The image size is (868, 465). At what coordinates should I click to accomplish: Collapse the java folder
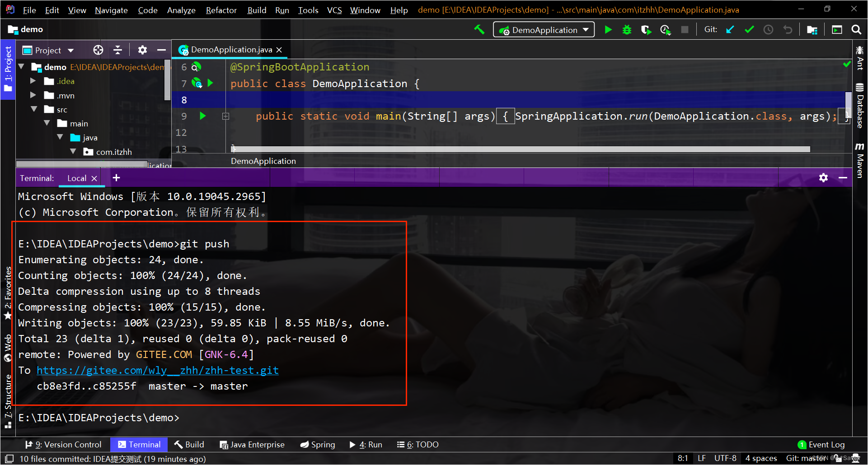[x=60, y=137]
